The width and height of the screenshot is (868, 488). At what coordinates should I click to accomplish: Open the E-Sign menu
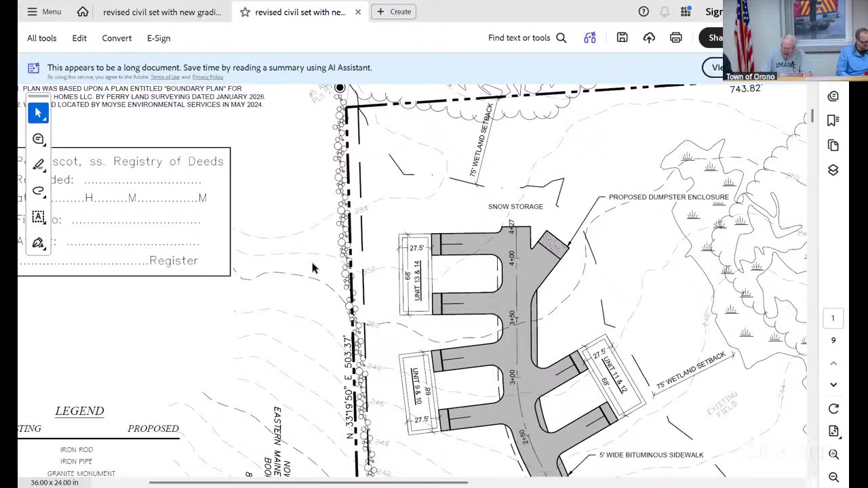159,38
